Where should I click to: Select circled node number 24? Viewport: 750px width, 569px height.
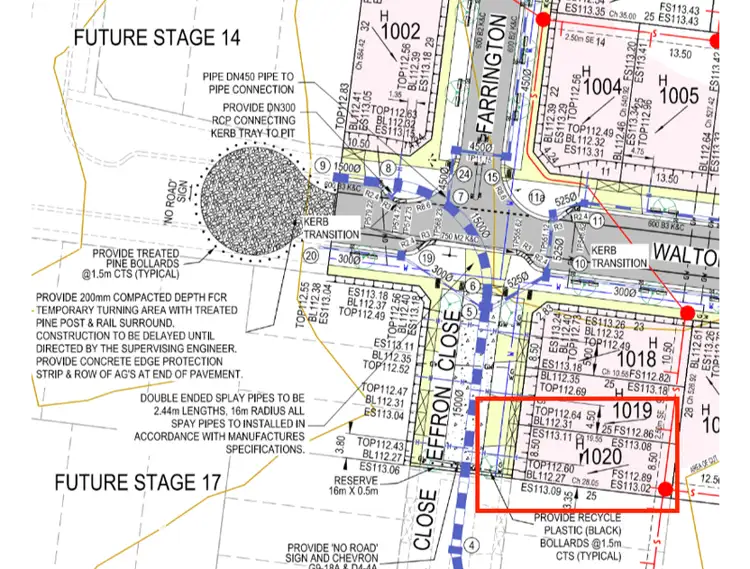click(x=463, y=174)
